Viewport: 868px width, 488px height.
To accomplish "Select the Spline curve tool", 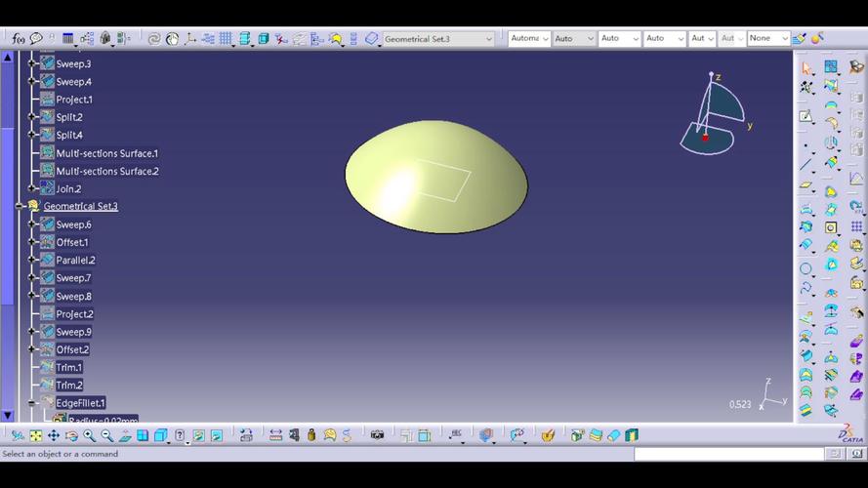I will pos(806,289).
